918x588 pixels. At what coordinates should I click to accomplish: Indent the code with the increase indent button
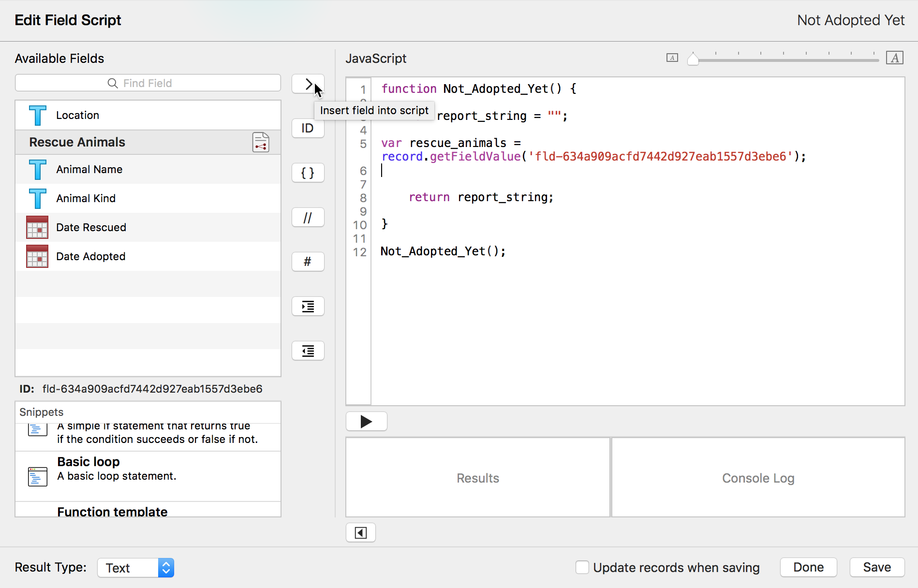click(308, 306)
